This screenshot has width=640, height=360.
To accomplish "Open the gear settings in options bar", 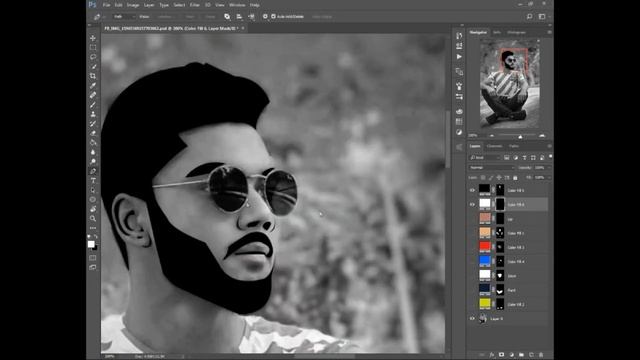I will pyautogui.click(x=265, y=17).
